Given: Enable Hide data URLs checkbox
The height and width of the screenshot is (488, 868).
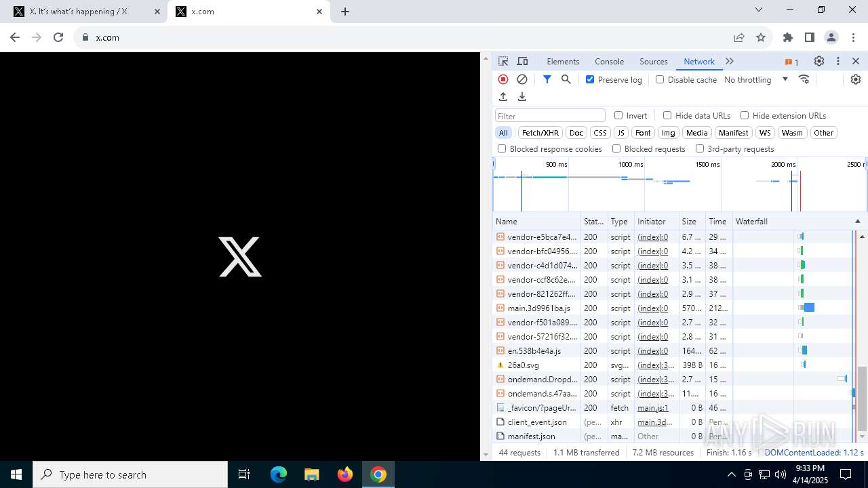Looking at the screenshot, I should 667,115.
